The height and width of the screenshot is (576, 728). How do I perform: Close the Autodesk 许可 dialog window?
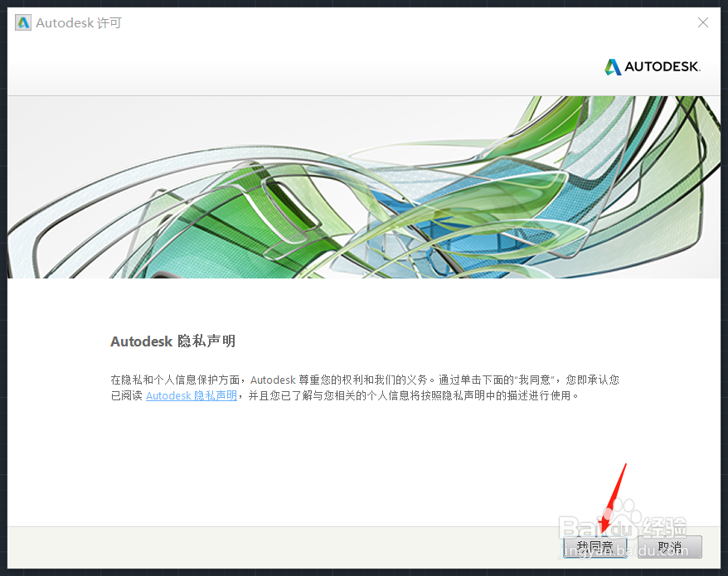(x=703, y=22)
